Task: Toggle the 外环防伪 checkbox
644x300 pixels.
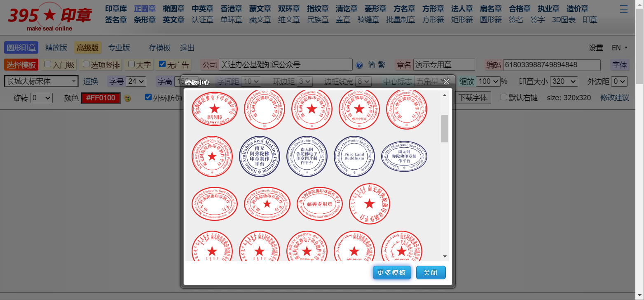Action: [x=148, y=97]
